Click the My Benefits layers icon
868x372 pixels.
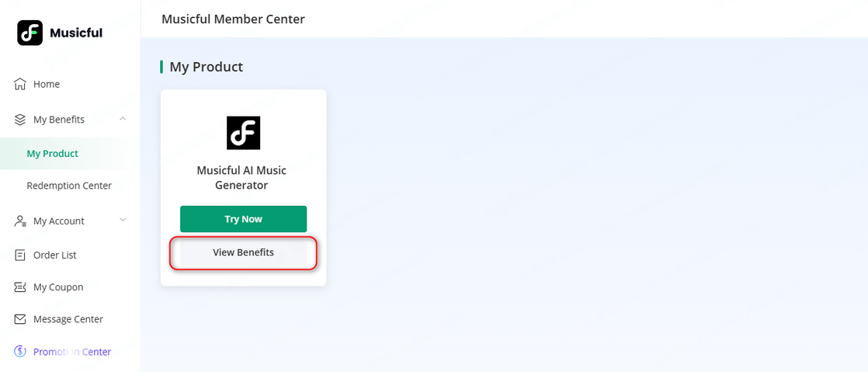click(x=20, y=120)
